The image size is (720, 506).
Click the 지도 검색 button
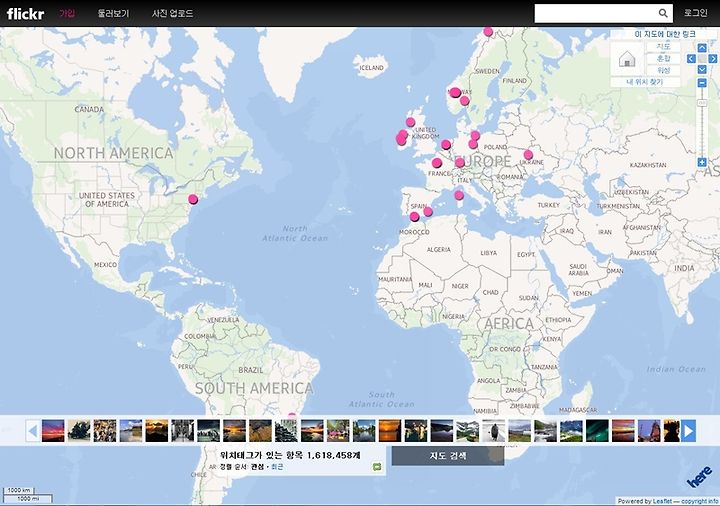(448, 456)
